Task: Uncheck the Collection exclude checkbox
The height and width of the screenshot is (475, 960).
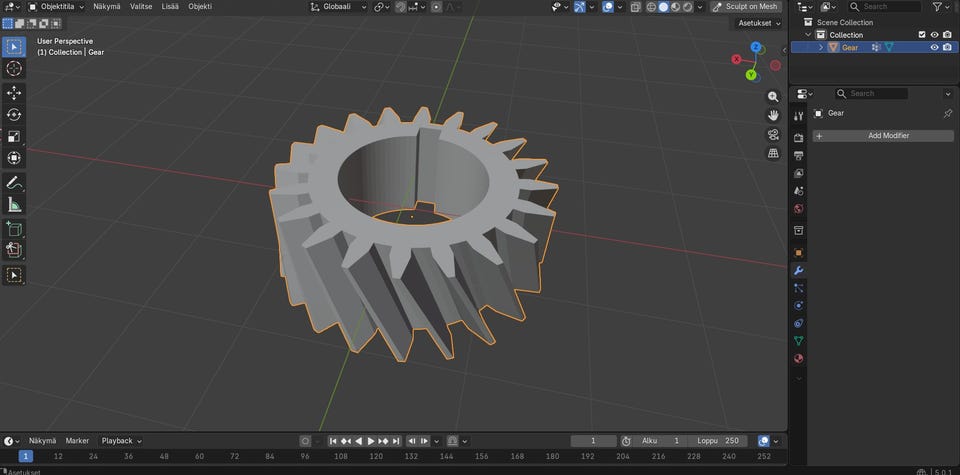Action: click(922, 34)
